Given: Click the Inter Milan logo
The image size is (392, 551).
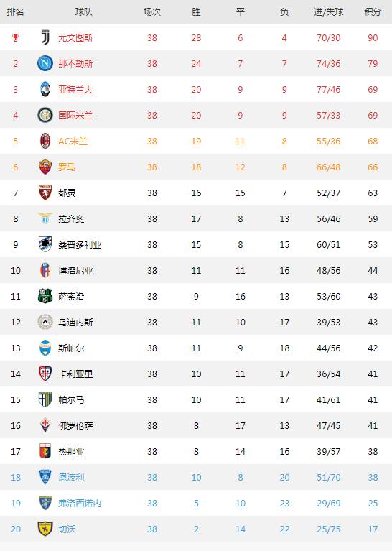Looking at the screenshot, I should point(45,115).
